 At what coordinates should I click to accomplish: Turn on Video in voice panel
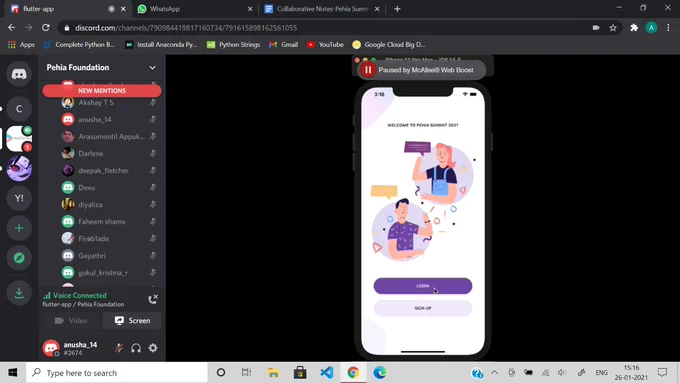pyautogui.click(x=72, y=321)
